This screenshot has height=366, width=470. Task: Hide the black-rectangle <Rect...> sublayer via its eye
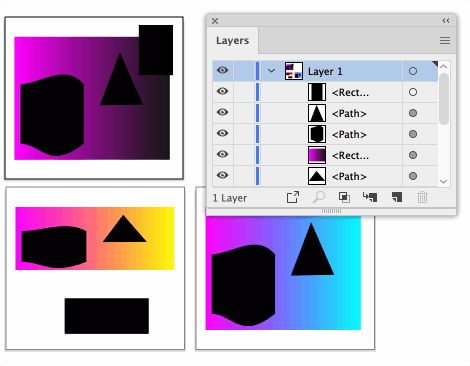[x=223, y=91]
